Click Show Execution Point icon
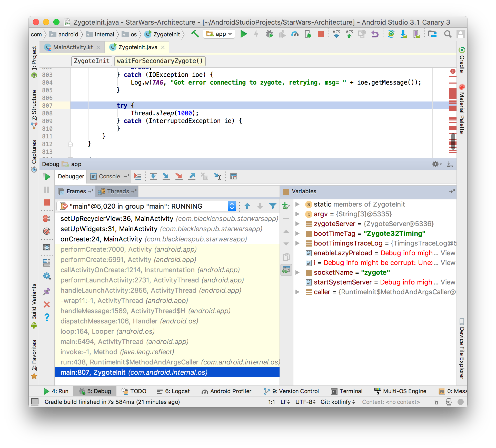496x448 pixels. pyautogui.click(x=137, y=176)
